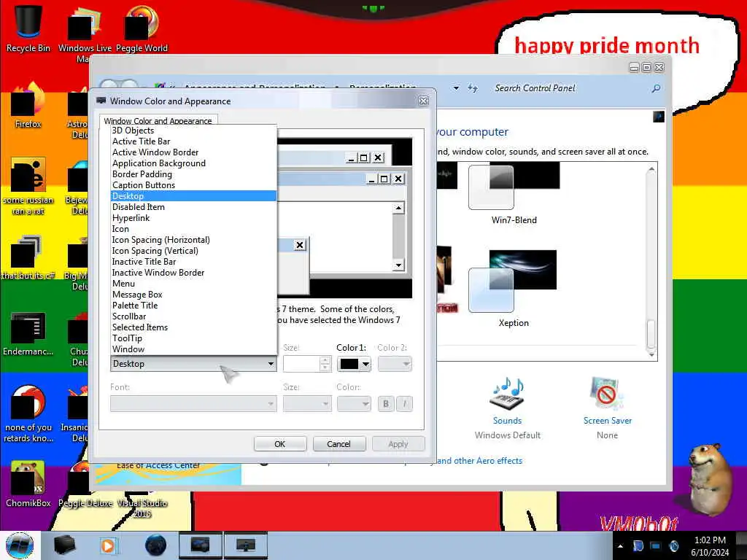
Task: Pick Disabled Item in the list
Action: tap(193, 207)
